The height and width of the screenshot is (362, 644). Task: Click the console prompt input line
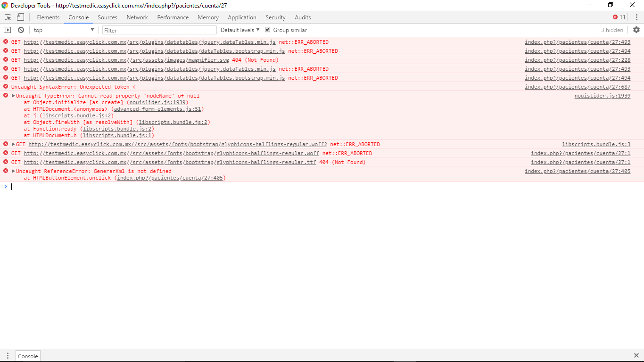pos(325,187)
